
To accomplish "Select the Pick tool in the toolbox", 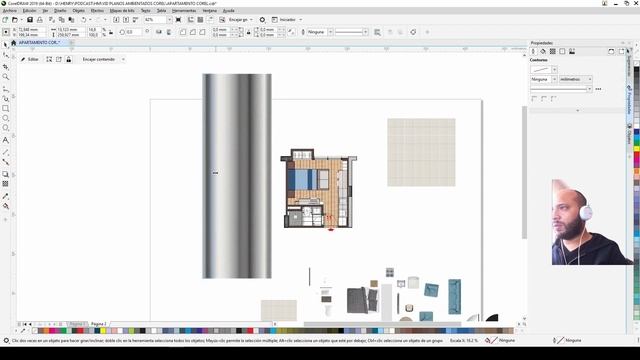I will pos(5,45).
